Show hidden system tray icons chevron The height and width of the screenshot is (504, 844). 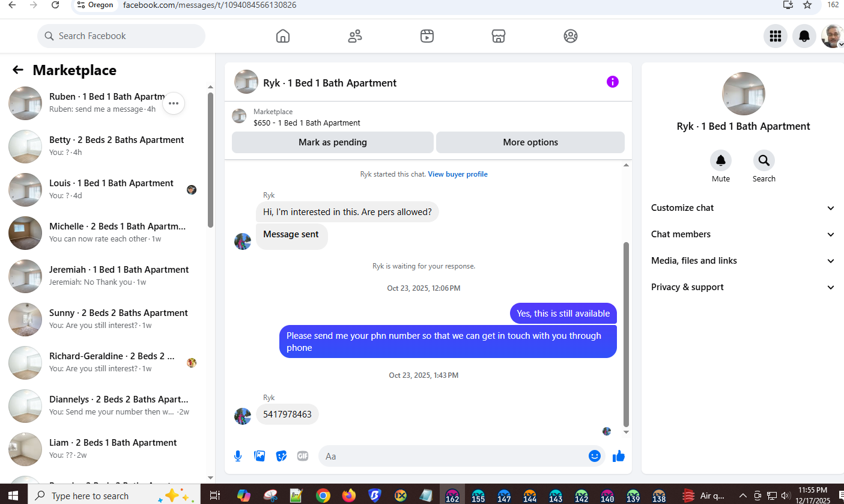(743, 496)
